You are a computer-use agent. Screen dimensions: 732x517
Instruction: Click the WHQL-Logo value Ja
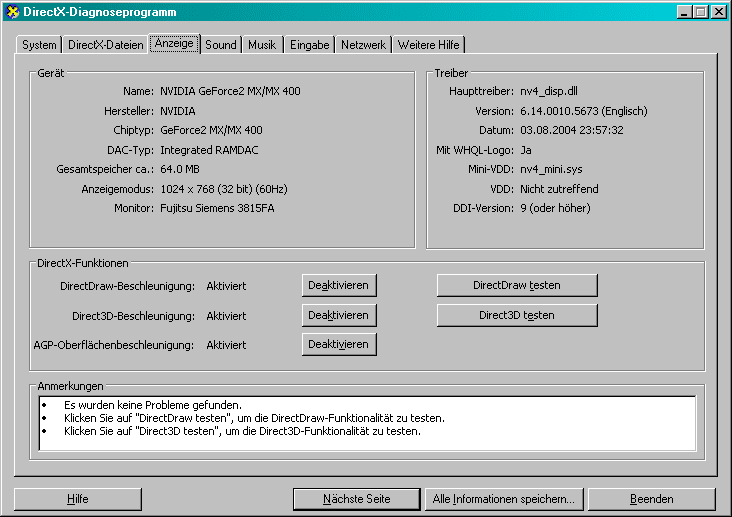pyautogui.click(x=526, y=150)
